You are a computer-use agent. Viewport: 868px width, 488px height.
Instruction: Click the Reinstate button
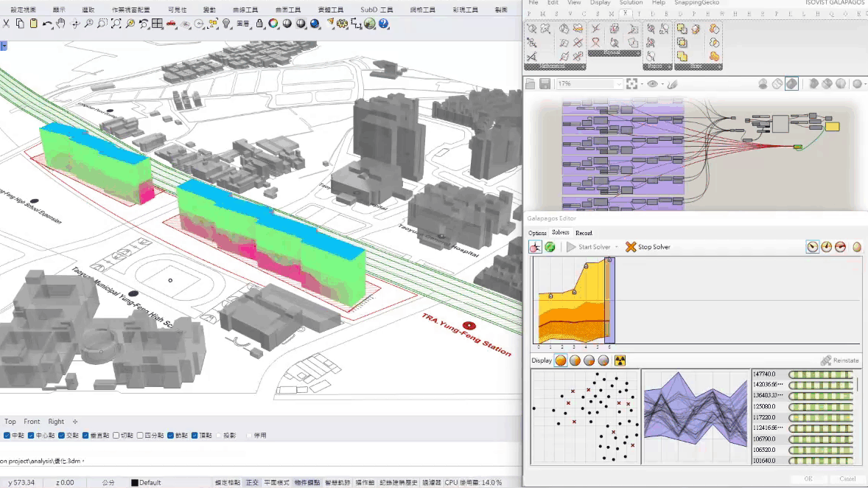840,360
